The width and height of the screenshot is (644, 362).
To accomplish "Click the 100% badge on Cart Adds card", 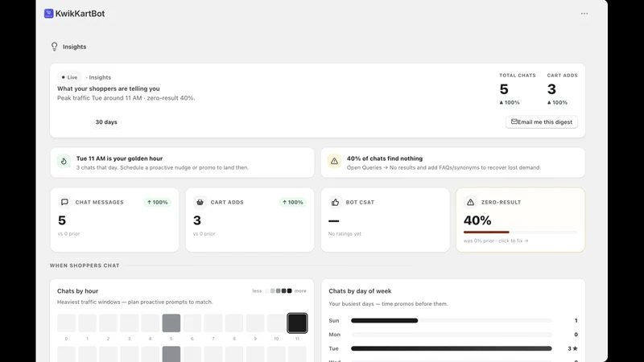I will 293,202.
